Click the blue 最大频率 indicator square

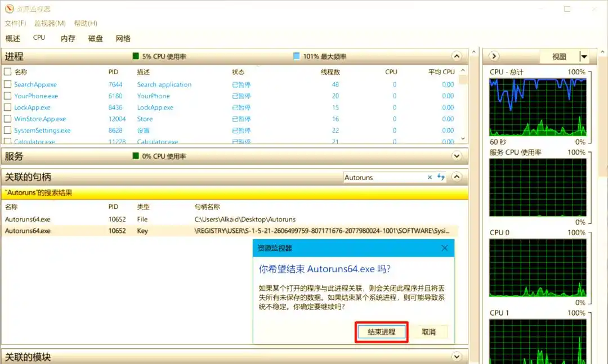[296, 56]
